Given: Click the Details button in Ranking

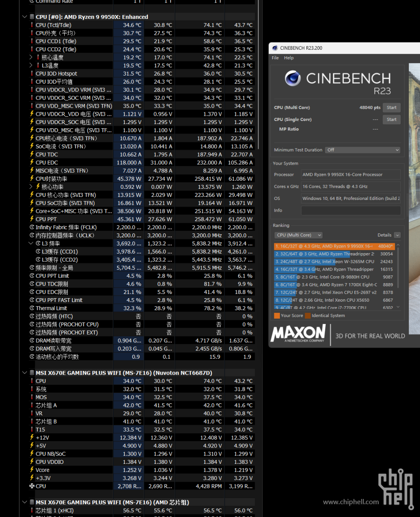Looking at the screenshot, I should coord(384,235).
